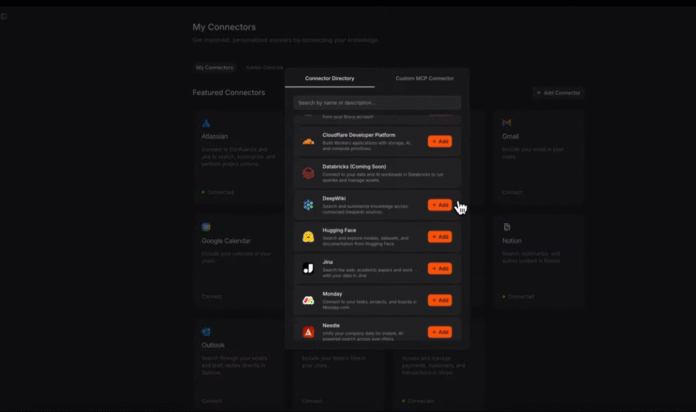
Task: Click the Google Calendar card name
Action: click(x=226, y=241)
